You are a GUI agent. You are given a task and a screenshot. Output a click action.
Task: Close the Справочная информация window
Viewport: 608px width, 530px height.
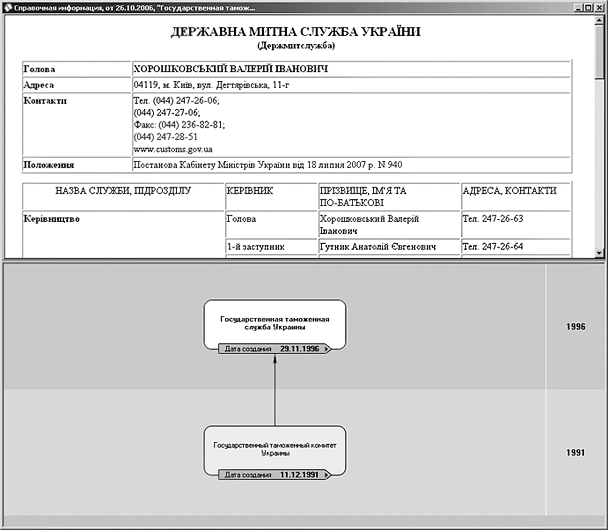tap(598, 8)
